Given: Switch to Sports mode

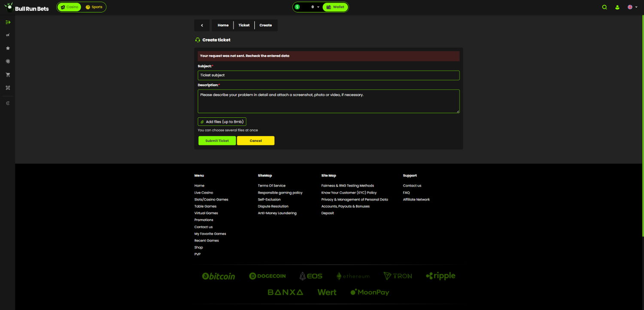Looking at the screenshot, I should click(x=94, y=7).
